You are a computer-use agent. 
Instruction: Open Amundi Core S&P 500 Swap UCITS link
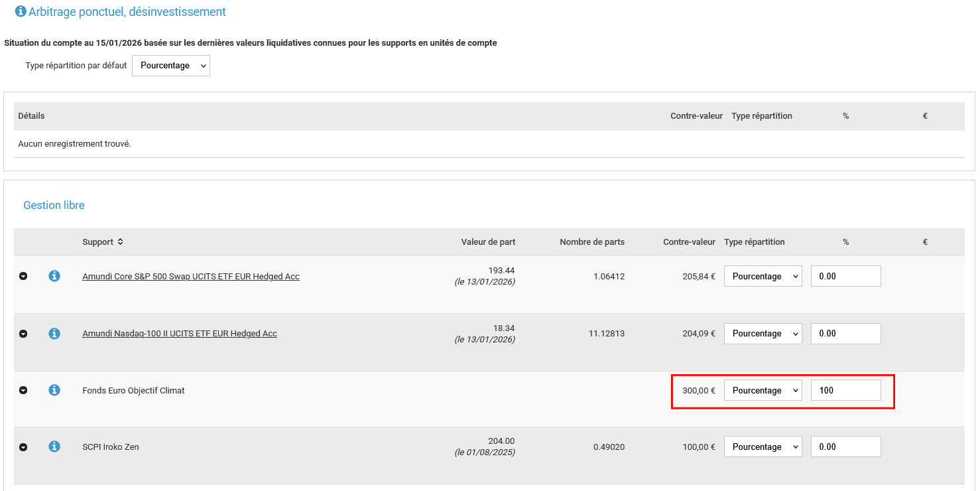click(x=191, y=277)
